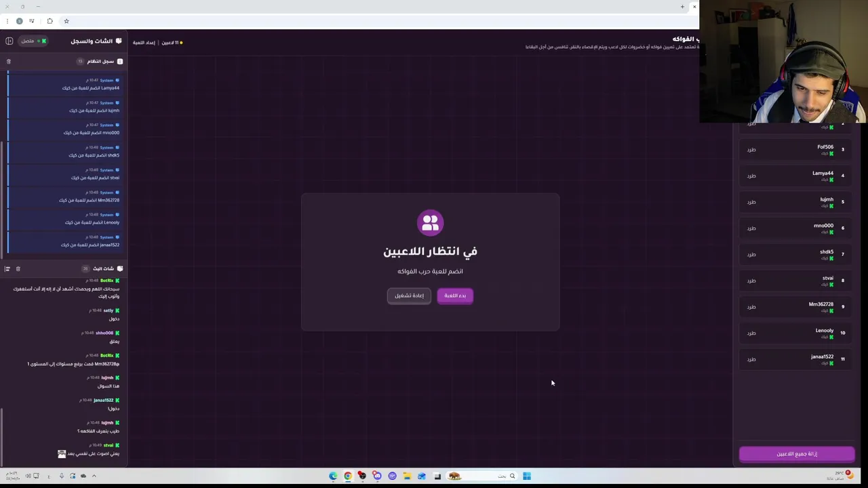868x488 pixels.
Task: Open Windows Start menu
Action: [527, 476]
